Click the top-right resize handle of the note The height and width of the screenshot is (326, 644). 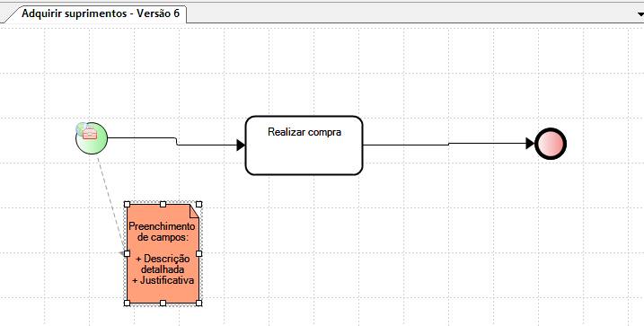pyautogui.click(x=198, y=204)
